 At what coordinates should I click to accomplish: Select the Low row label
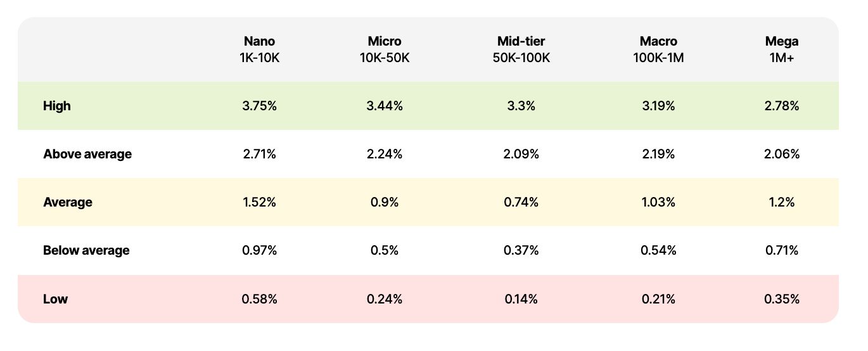coord(55,298)
